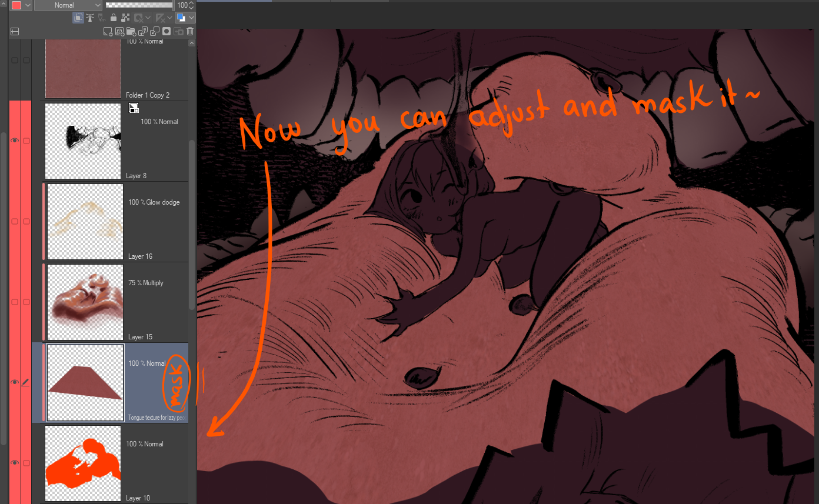Viewport: 819px width, 504px height.
Task: Click the "Layer 15" name label
Action: coord(140,337)
